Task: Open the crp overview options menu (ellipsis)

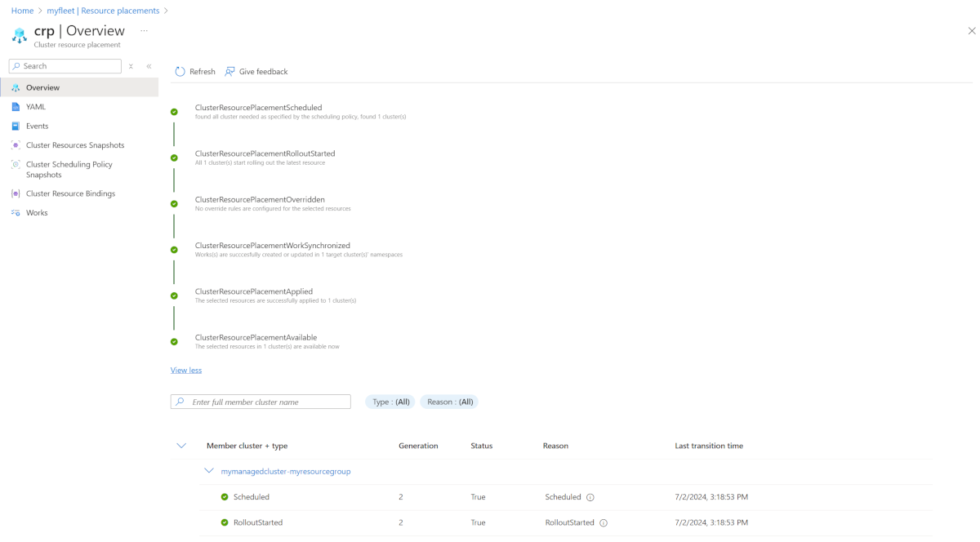Action: click(x=145, y=30)
